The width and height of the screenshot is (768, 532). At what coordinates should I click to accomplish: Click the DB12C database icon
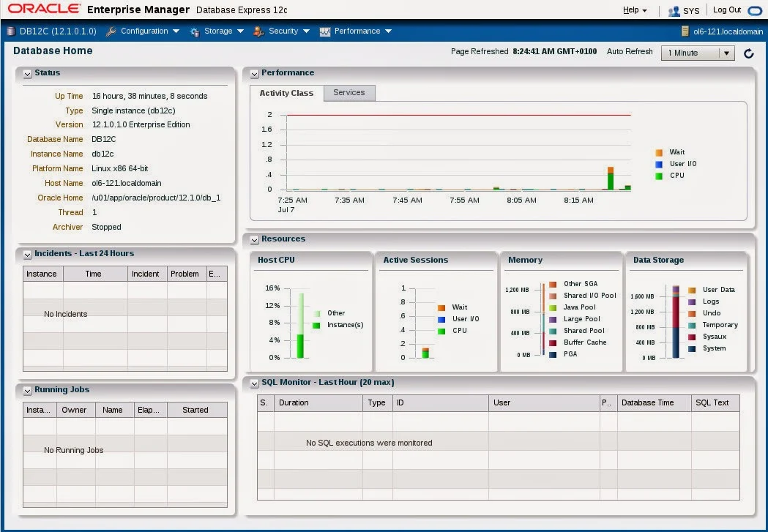(x=11, y=31)
